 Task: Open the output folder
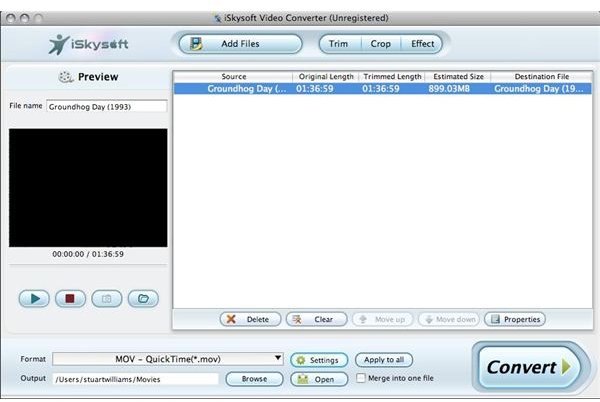point(319,379)
